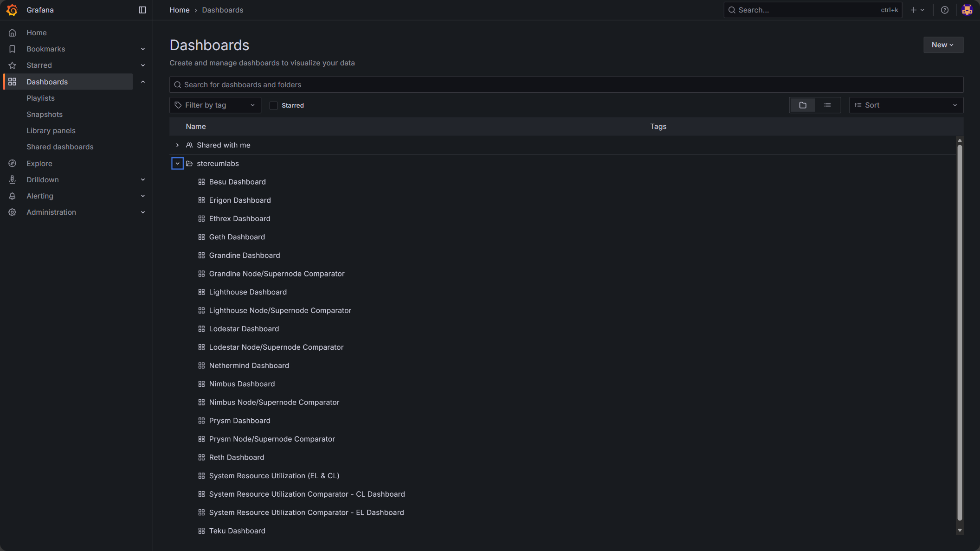Open the Lighthouse Dashboard link
This screenshot has height=551, width=980.
[x=248, y=292]
